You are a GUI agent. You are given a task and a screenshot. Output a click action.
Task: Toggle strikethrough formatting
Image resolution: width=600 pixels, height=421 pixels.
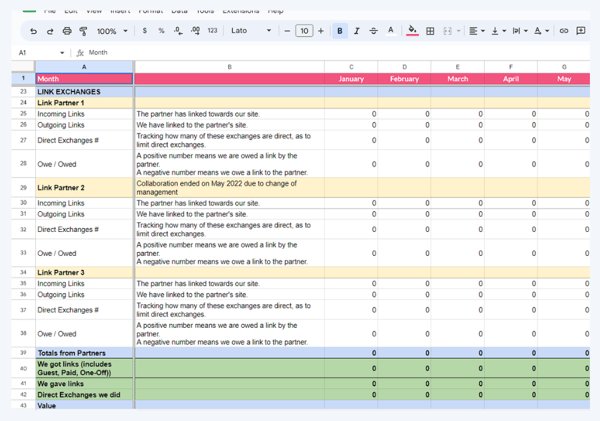point(373,31)
